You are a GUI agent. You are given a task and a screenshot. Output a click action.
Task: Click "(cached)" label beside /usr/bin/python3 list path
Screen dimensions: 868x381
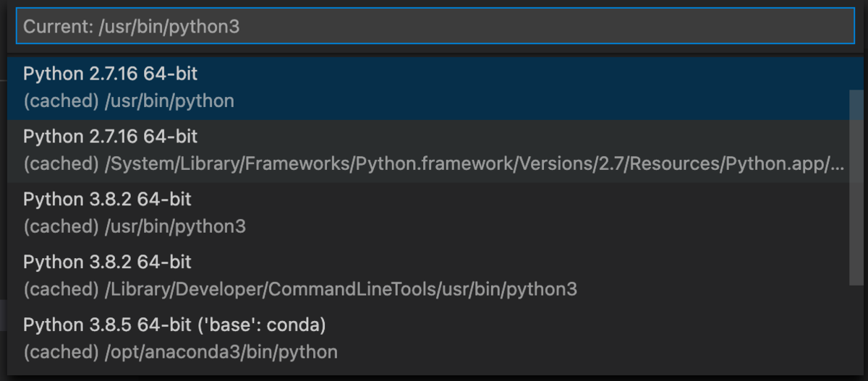click(x=61, y=227)
